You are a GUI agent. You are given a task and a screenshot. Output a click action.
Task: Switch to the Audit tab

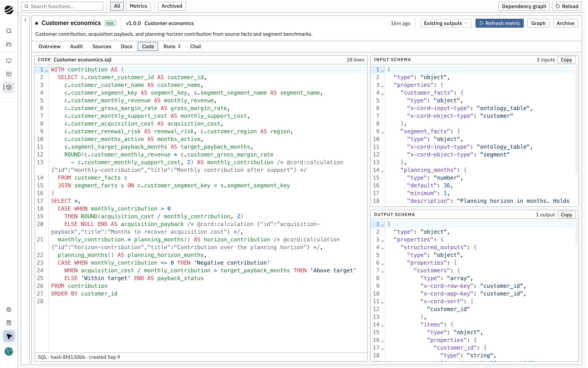(x=76, y=47)
